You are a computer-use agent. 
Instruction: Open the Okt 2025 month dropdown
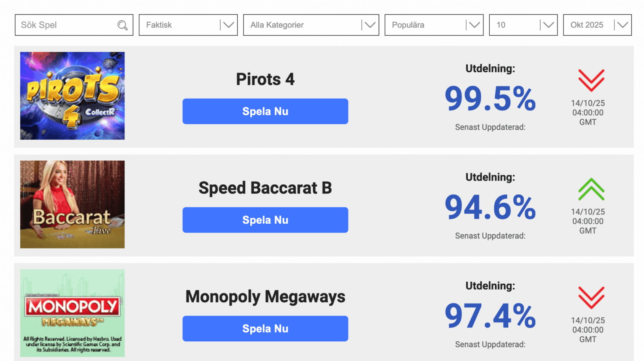[597, 25]
